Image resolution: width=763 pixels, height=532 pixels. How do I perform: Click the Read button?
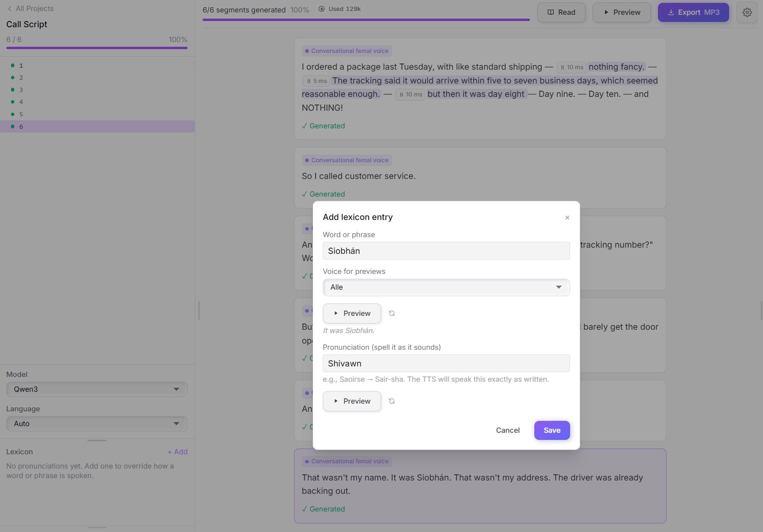(561, 12)
